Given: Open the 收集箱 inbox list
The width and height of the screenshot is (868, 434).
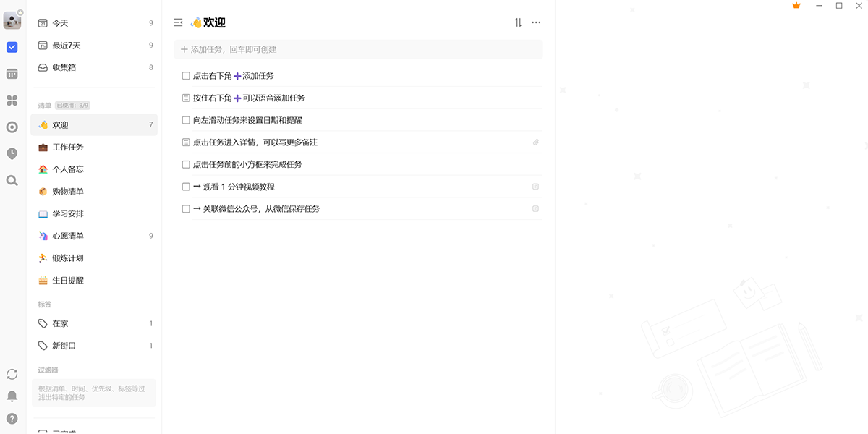Looking at the screenshot, I should (64, 67).
